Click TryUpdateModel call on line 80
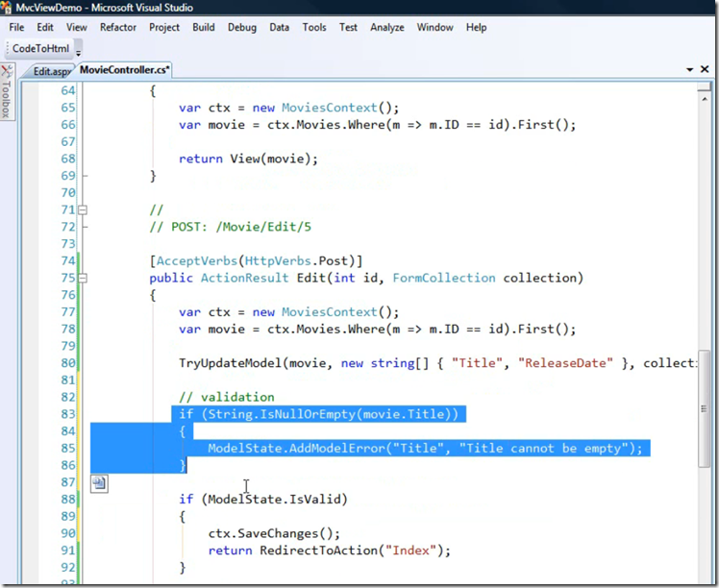This screenshot has height=588, width=719. click(x=230, y=363)
